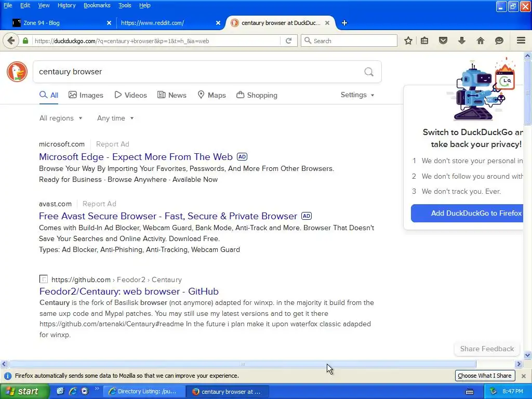Open the History menu
Viewport: 532px width, 399px height.
click(66, 5)
